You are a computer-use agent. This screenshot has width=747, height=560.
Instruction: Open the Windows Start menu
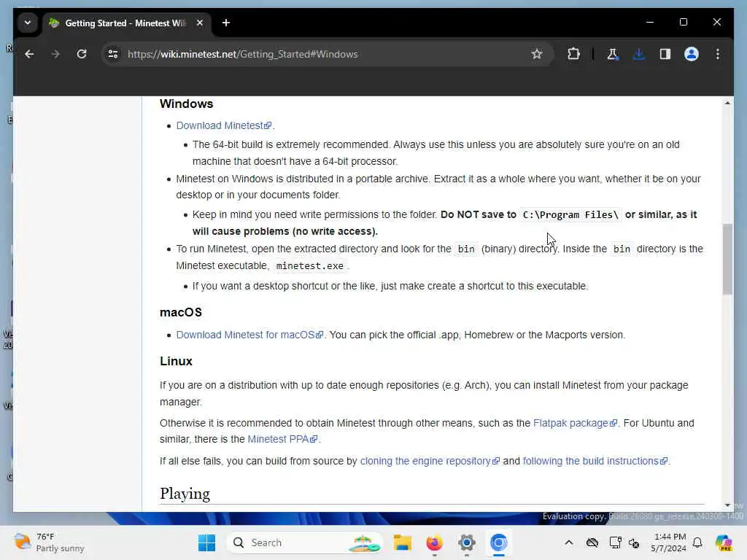pyautogui.click(x=206, y=542)
